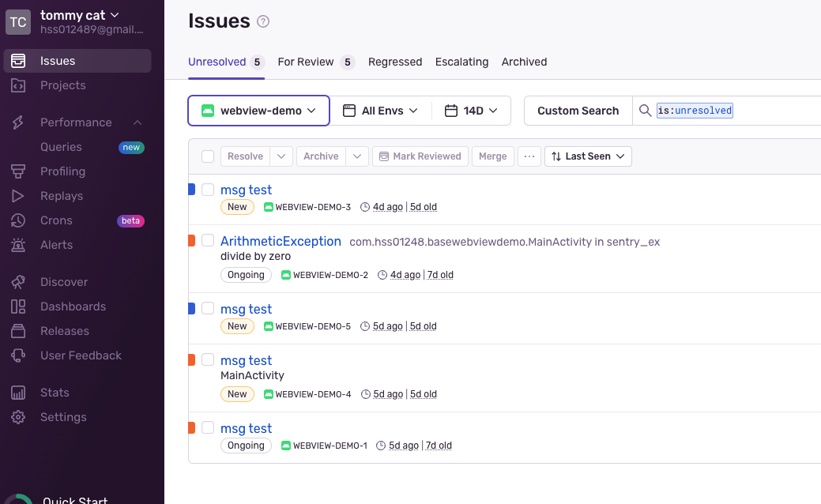The width and height of the screenshot is (821, 504).
Task: Click the Projects sidebar icon
Action: pos(18,85)
